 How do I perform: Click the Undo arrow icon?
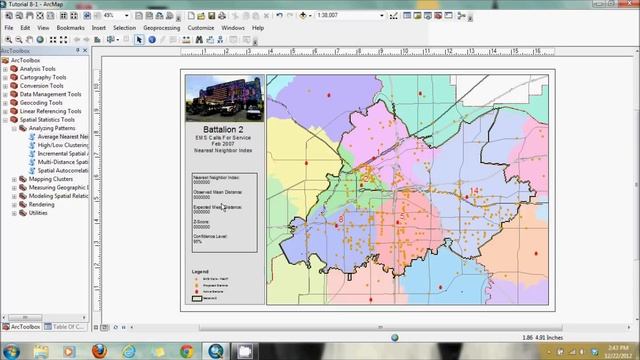click(279, 16)
